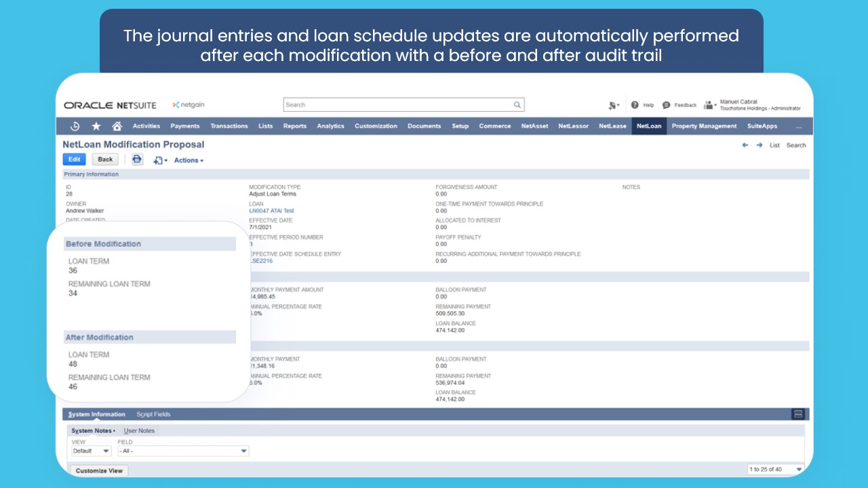
Task: Click the search magnifier icon
Action: tap(517, 105)
